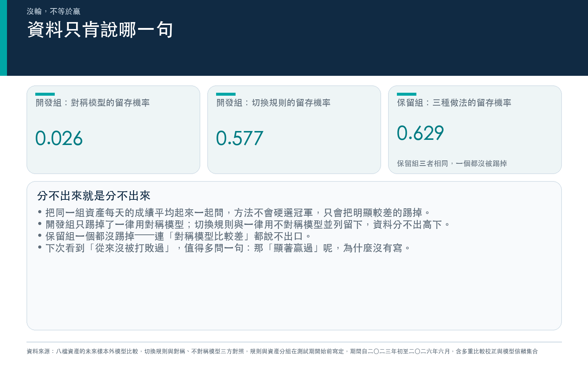
Task: Click the label 保留組：三種做法的留存機率
Action: coord(454,103)
